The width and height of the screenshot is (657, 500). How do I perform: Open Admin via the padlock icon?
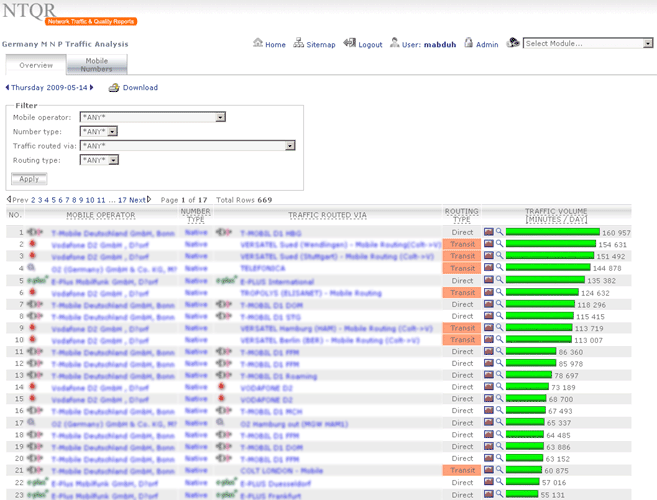click(467, 44)
